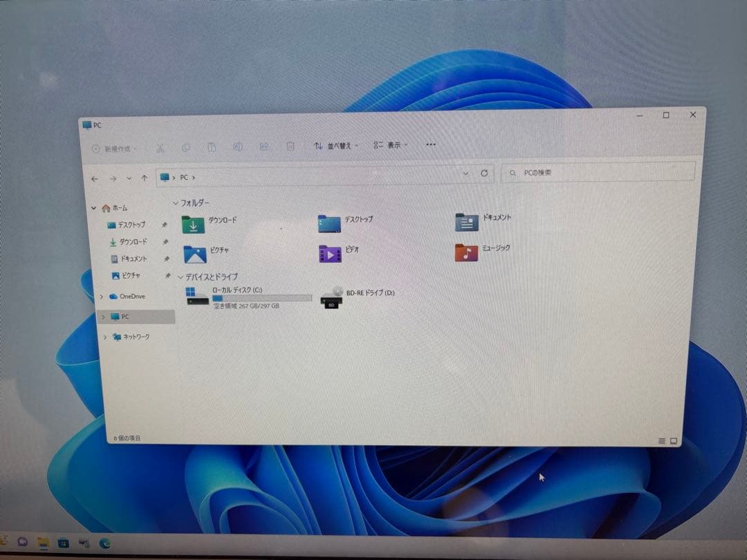Select the Rename icon on the toolbar
This screenshot has width=747, height=560.
pos(238,147)
